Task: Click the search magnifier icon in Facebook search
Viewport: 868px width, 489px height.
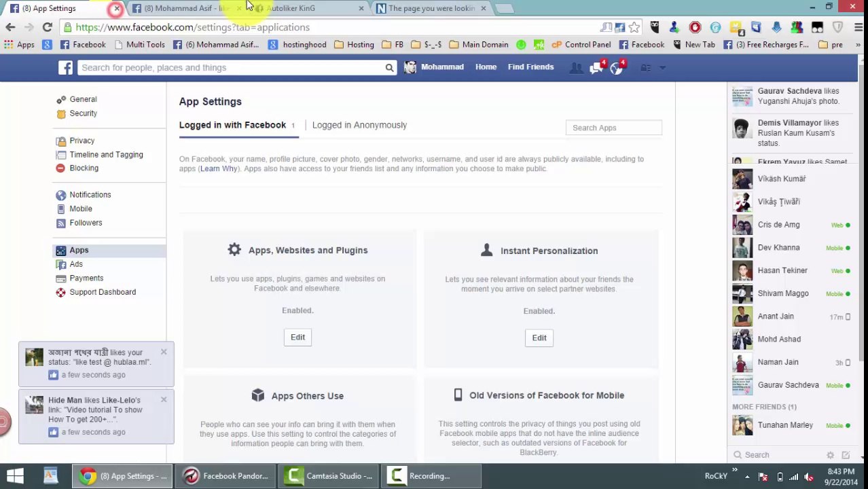Action: pos(389,68)
